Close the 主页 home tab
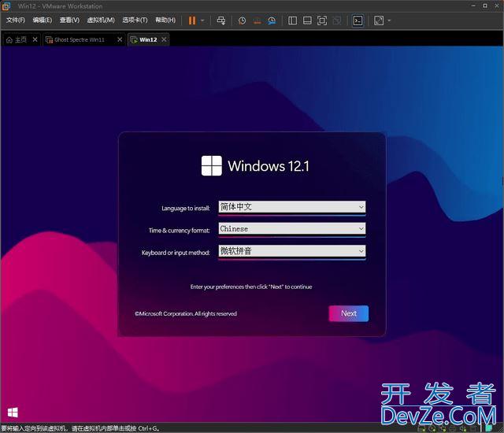504x433 pixels. pyautogui.click(x=35, y=39)
